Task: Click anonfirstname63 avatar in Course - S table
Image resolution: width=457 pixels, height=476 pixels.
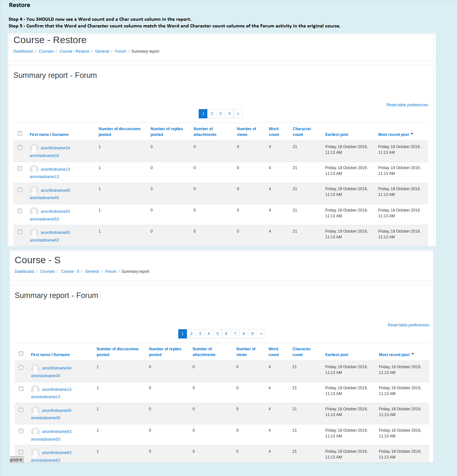Action: point(35,453)
